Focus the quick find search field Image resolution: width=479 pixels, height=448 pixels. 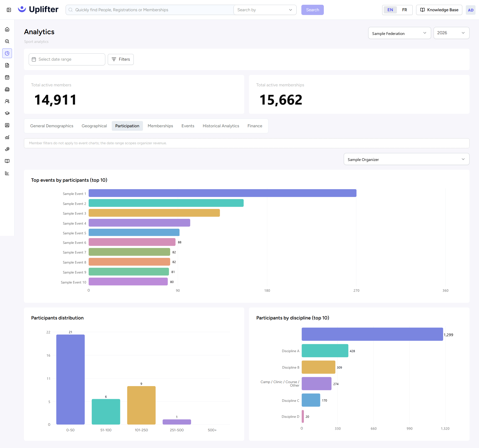coord(150,10)
